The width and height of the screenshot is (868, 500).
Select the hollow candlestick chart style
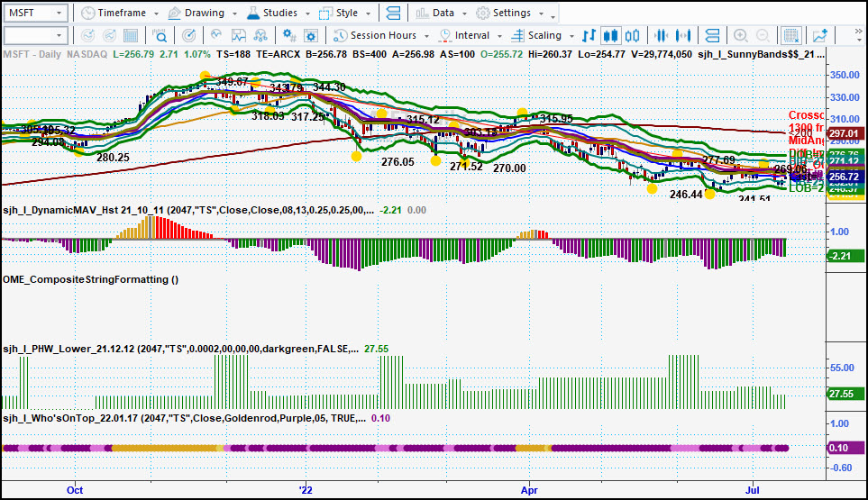click(x=632, y=35)
